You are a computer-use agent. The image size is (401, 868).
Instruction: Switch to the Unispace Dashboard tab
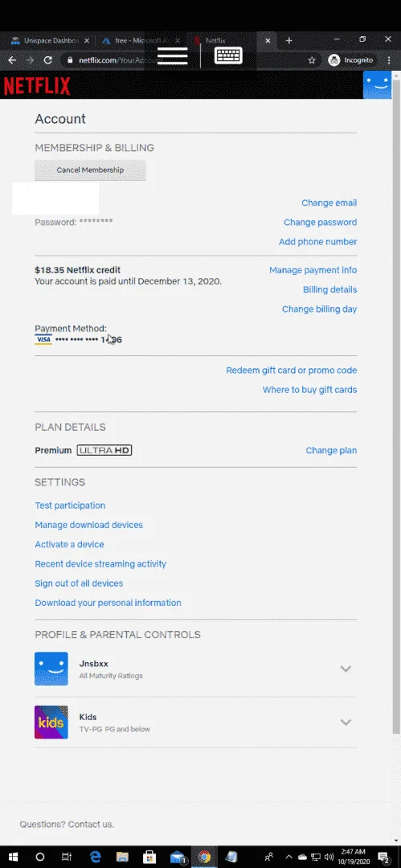[x=50, y=40]
